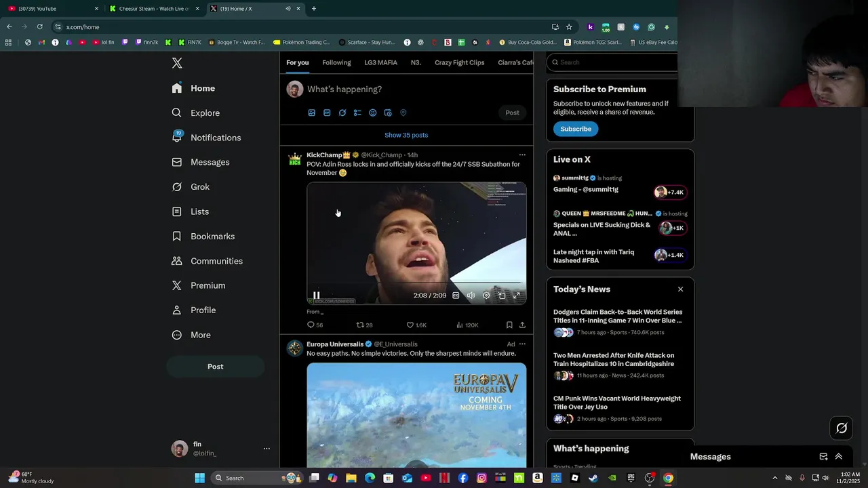Image resolution: width=868 pixels, height=488 pixels.
Task: Click the large Post button in the sidebar
Action: coord(215,367)
